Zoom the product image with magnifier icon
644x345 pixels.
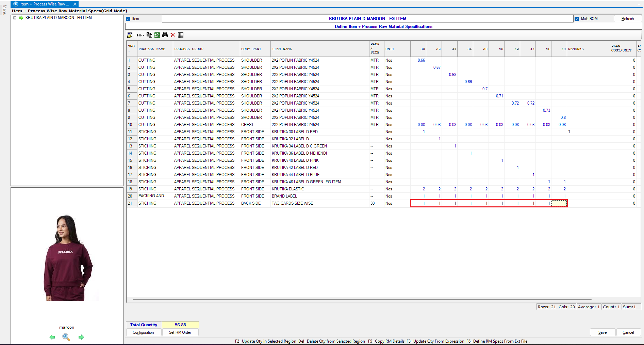click(x=66, y=337)
